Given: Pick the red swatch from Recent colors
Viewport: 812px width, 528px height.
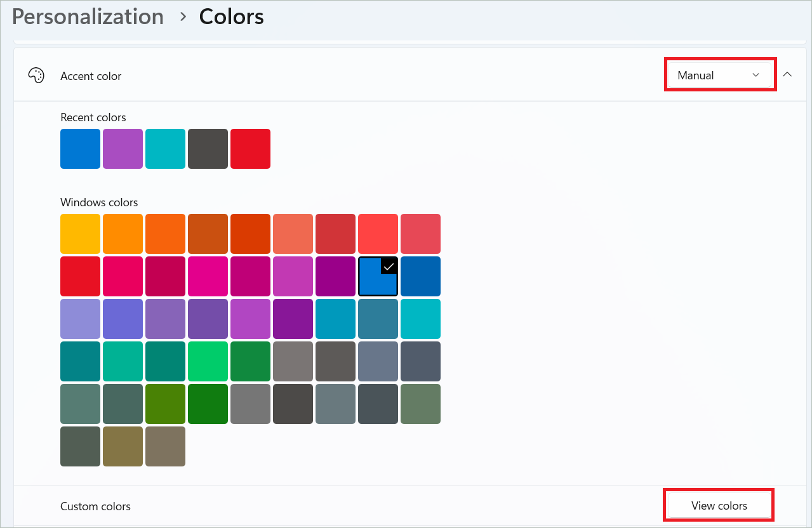Looking at the screenshot, I should pyautogui.click(x=250, y=148).
